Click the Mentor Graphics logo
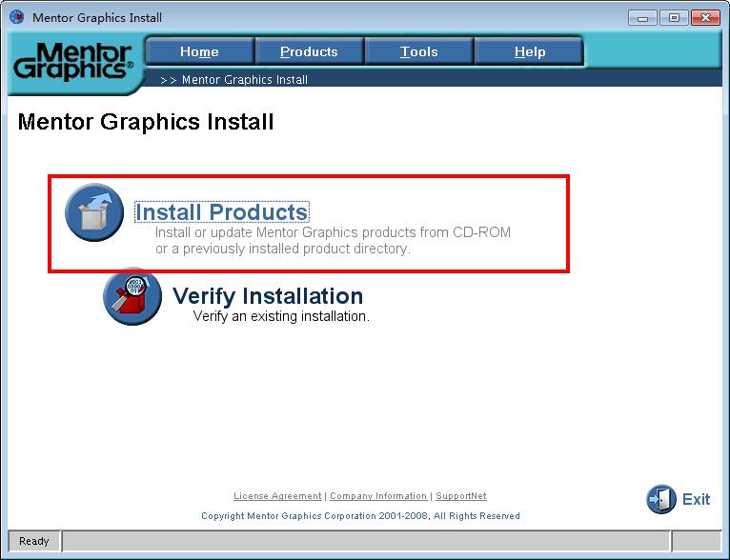730x560 pixels. (73, 61)
